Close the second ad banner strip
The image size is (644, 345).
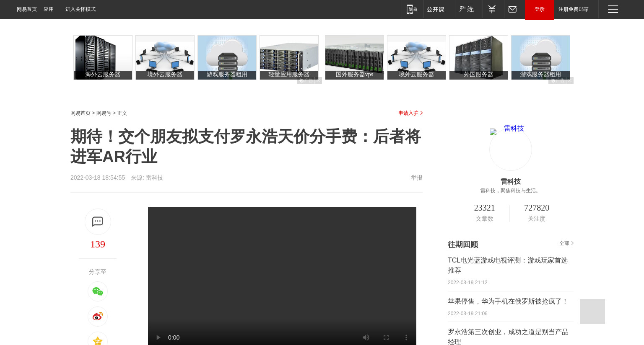[570, 80]
